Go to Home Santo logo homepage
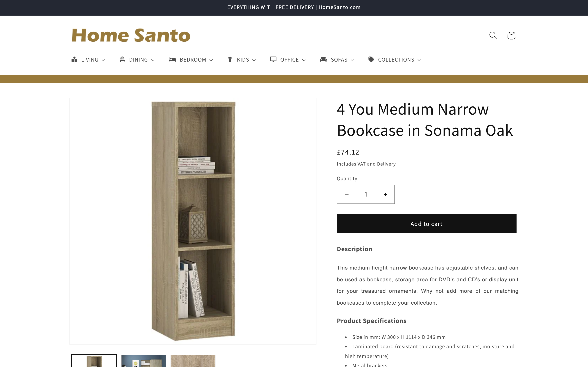The image size is (588, 367). pyautogui.click(x=131, y=35)
